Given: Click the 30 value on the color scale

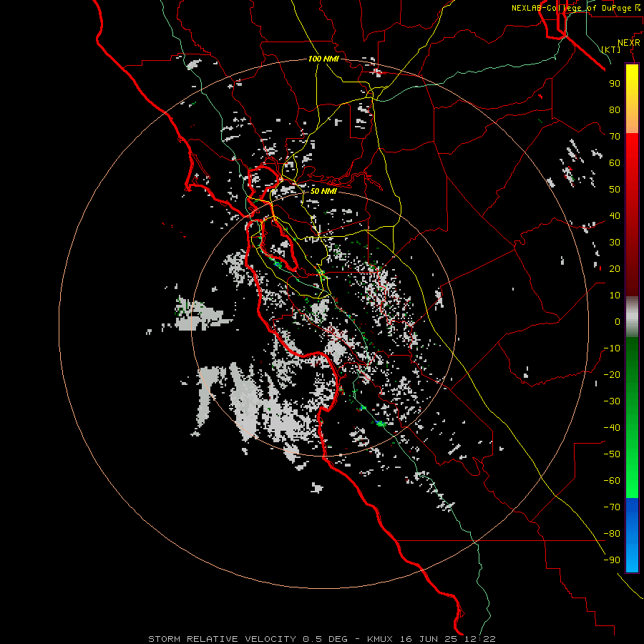Looking at the screenshot, I should 615,243.
